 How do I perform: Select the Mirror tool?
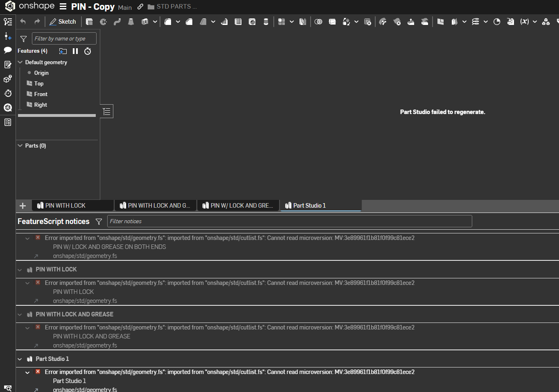303,22
